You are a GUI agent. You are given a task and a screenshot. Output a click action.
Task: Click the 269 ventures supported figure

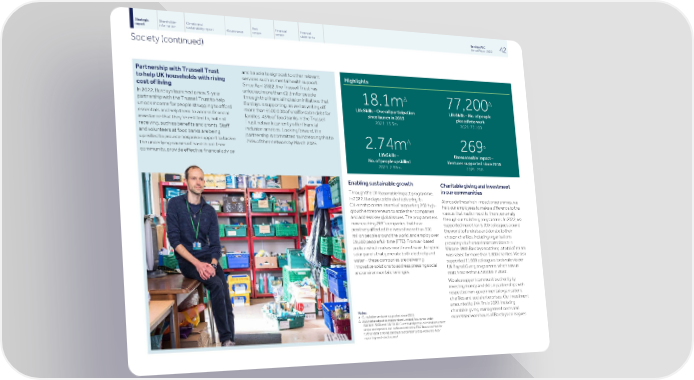pyautogui.click(x=473, y=154)
